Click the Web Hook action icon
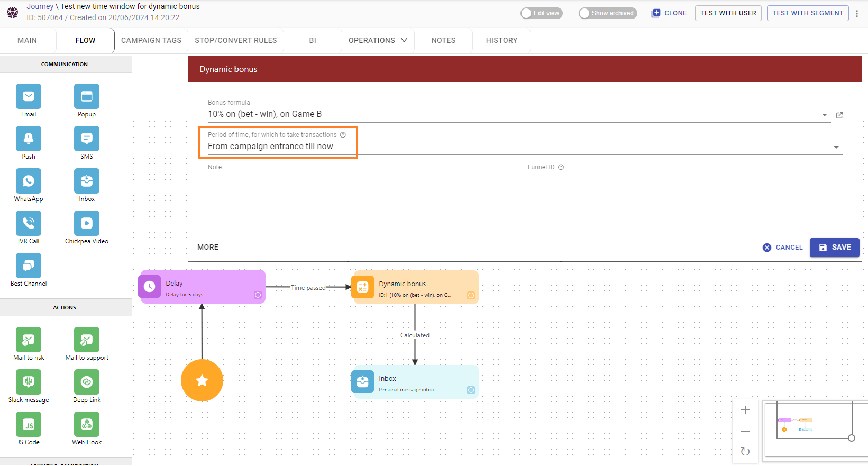Image resolution: width=868 pixels, height=466 pixels. click(87, 424)
